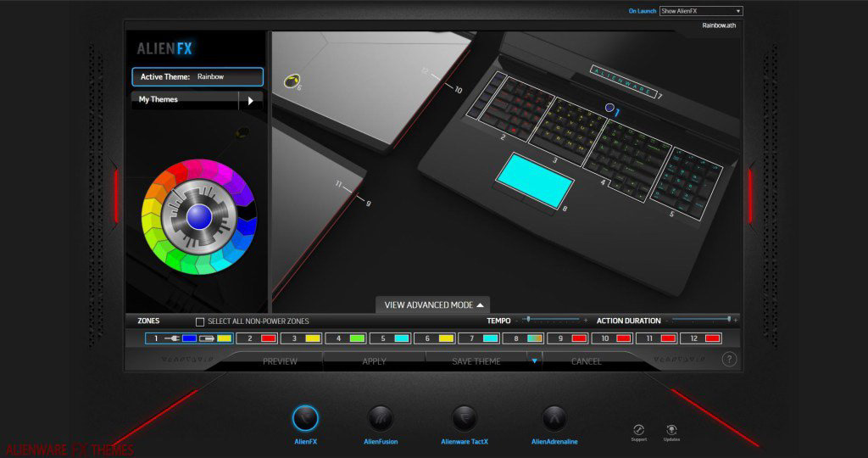Click the ZONES label
The width and height of the screenshot is (868, 458).
(x=148, y=321)
